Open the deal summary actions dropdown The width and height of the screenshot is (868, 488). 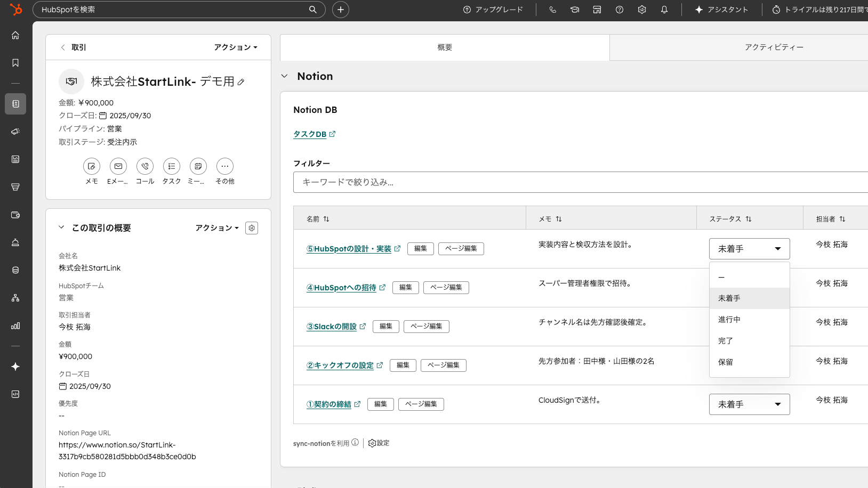[x=217, y=228]
